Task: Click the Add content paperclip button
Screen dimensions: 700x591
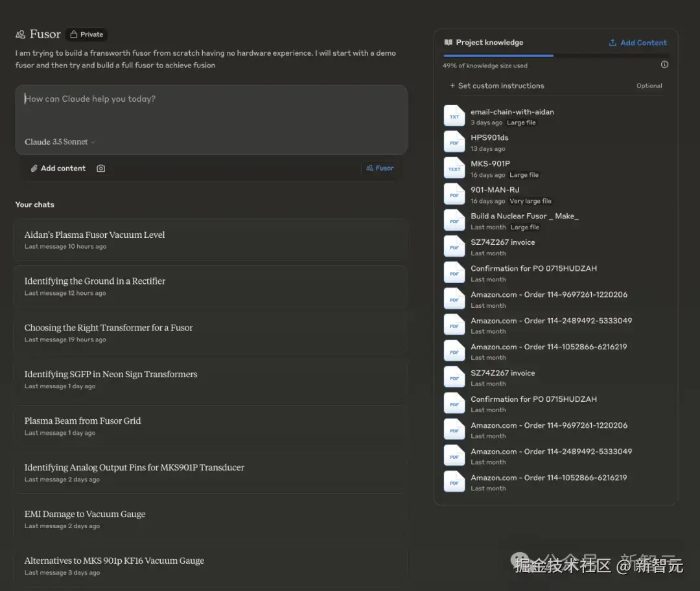Action: pyautogui.click(x=58, y=168)
